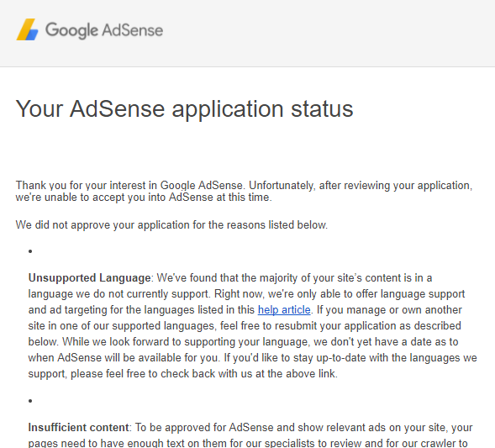Click the empty gray header banner area
This screenshot has height=448, width=495.
pos(329,32)
